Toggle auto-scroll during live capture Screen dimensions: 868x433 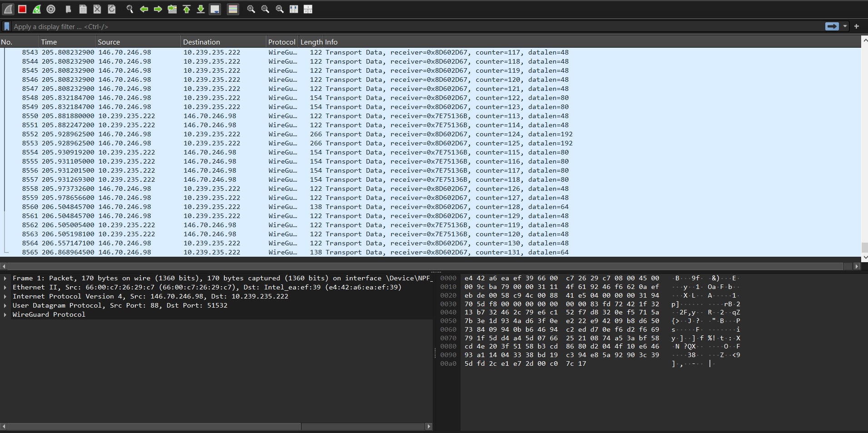click(215, 9)
